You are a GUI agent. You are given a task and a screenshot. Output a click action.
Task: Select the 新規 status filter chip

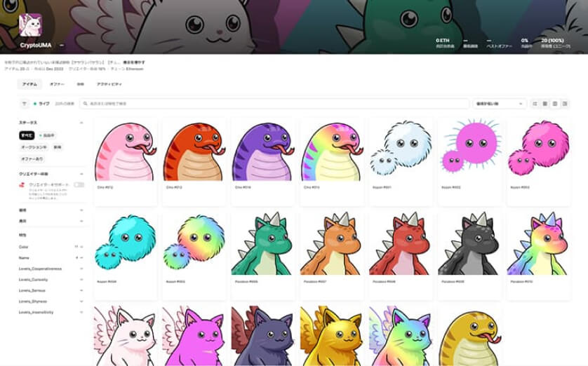point(58,147)
